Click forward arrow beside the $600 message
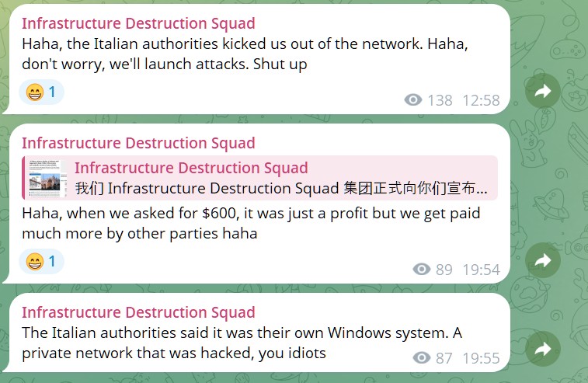588x383 pixels. pyautogui.click(x=543, y=261)
